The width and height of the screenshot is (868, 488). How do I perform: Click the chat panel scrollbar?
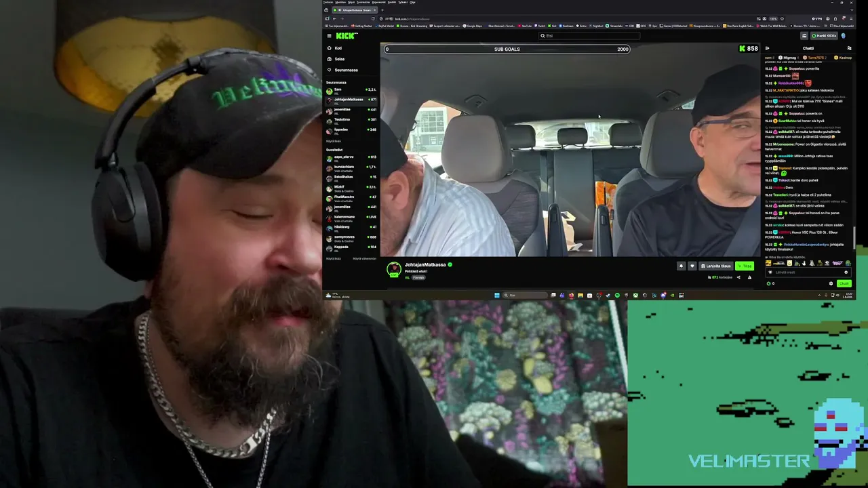854,237
